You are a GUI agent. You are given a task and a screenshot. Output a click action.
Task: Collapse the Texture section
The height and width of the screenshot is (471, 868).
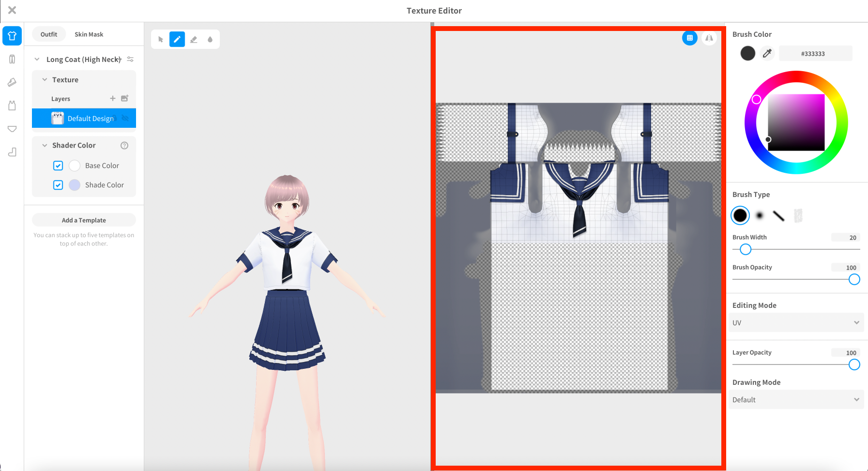(x=45, y=80)
